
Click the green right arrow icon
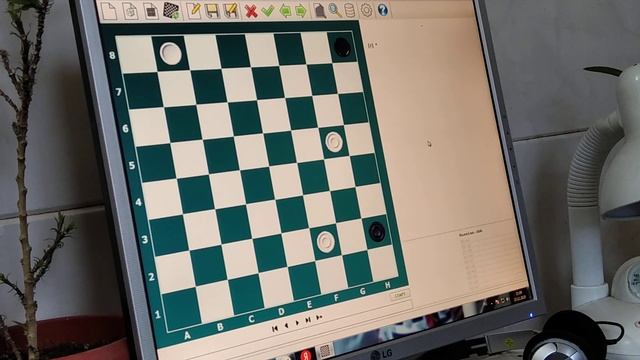[x=300, y=11]
